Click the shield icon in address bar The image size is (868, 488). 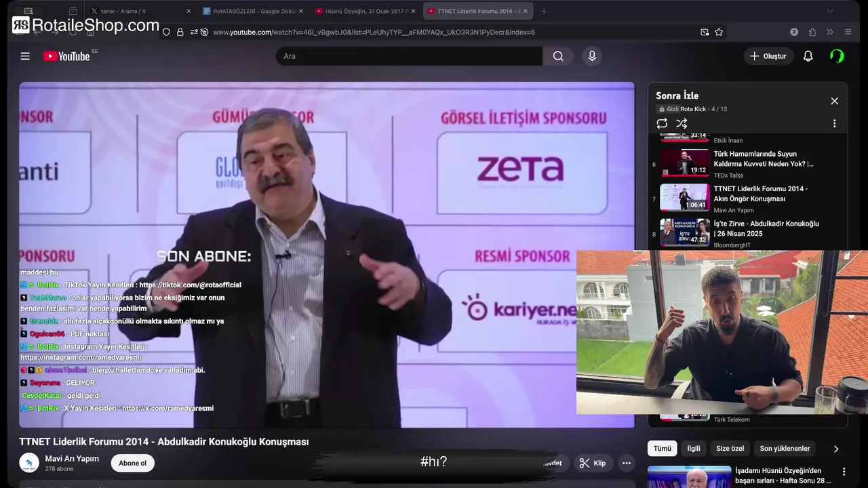[166, 32]
